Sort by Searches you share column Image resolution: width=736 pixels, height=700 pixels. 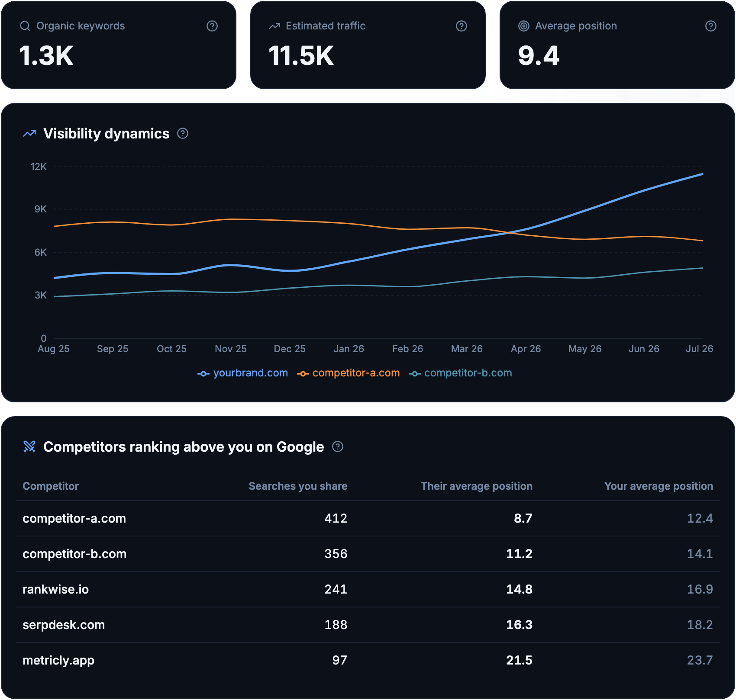click(x=298, y=486)
